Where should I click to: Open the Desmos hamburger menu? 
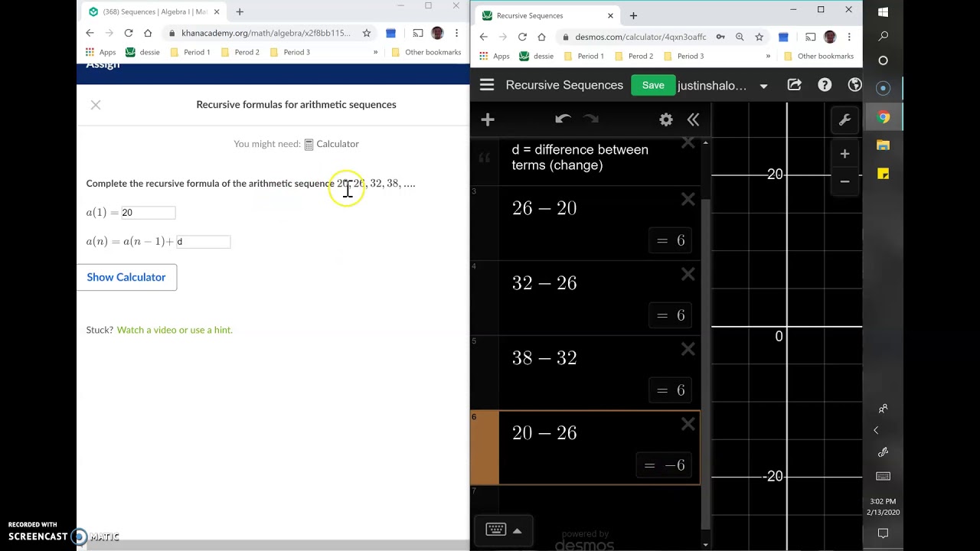pos(487,85)
